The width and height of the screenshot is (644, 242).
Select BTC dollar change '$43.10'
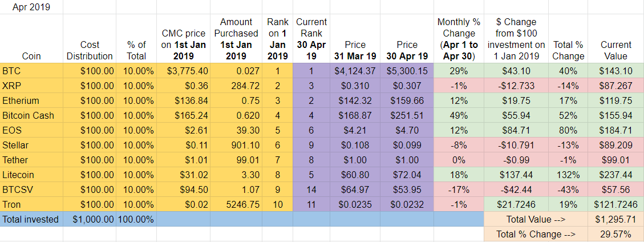click(x=516, y=71)
